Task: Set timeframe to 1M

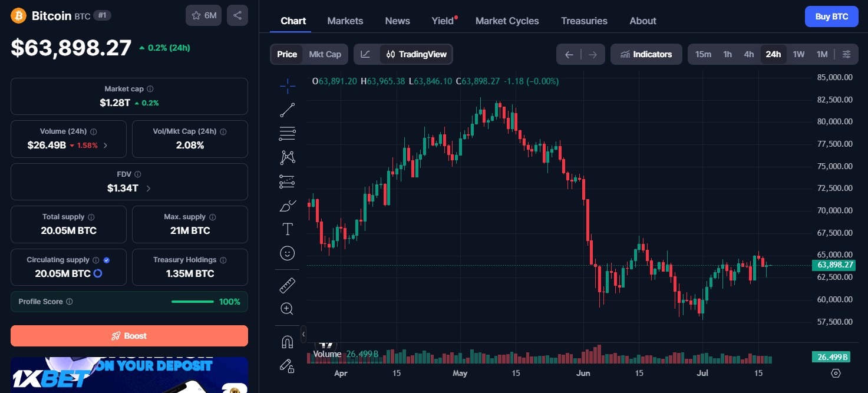Action: (822, 54)
